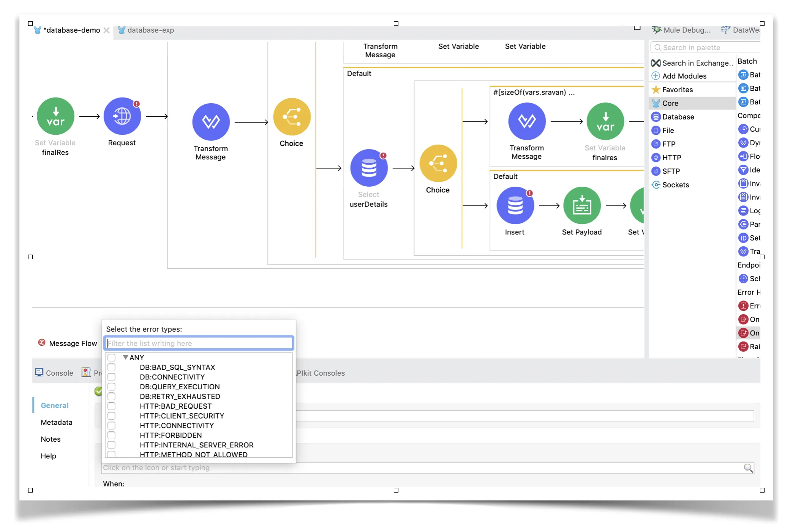
Task: Pick the Dynamic Evaluate palette component
Action: [x=749, y=143]
